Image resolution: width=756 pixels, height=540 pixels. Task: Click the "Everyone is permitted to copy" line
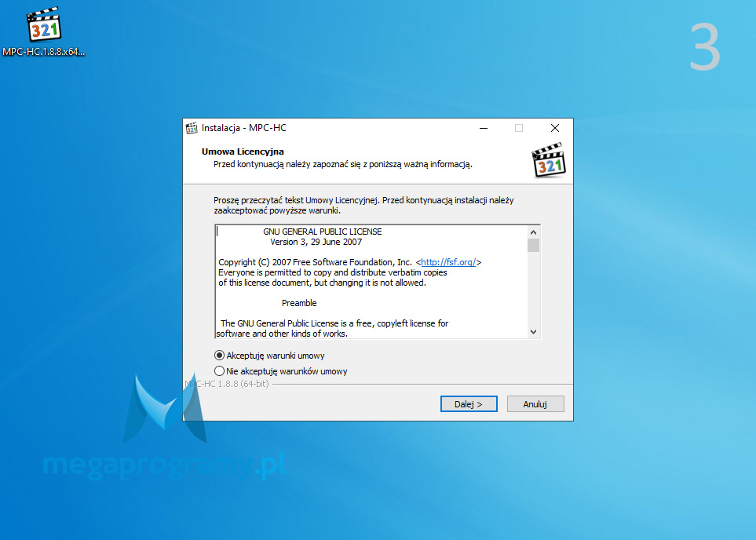coord(333,272)
